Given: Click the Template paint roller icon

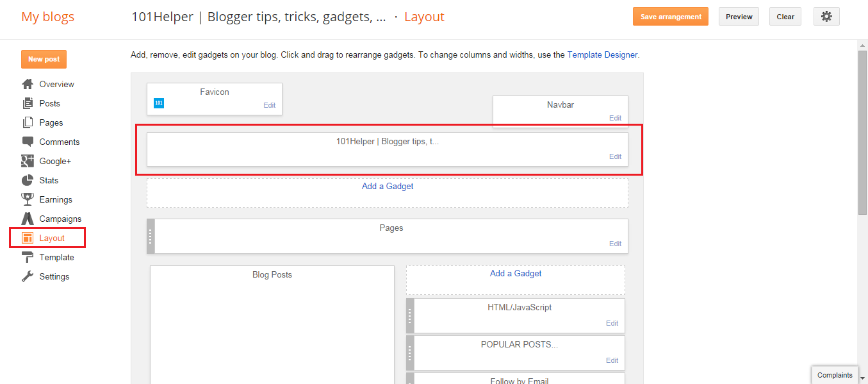Looking at the screenshot, I should tap(28, 257).
